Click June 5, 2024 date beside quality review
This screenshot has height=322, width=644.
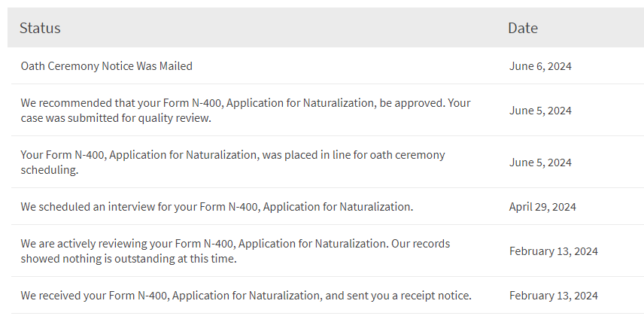pos(540,111)
